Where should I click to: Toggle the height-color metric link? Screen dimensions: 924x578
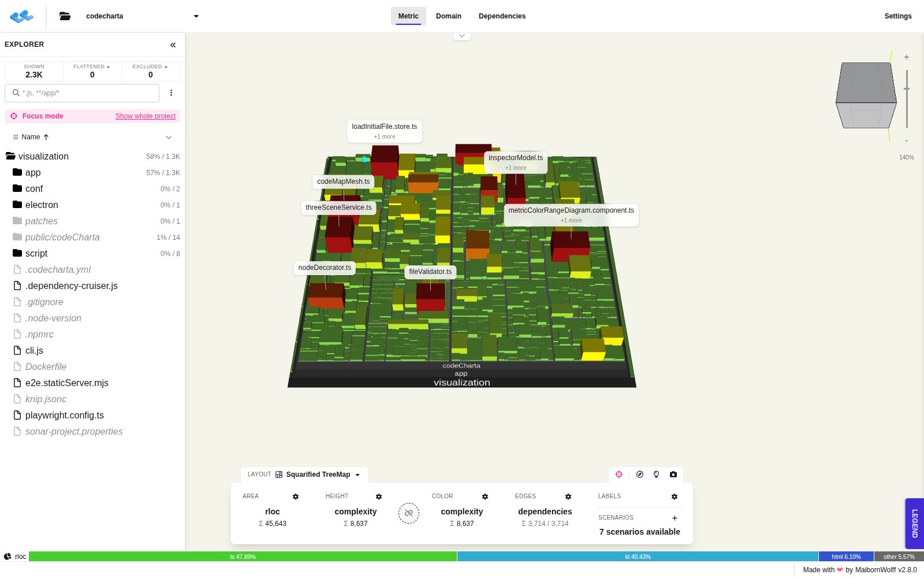click(x=409, y=513)
